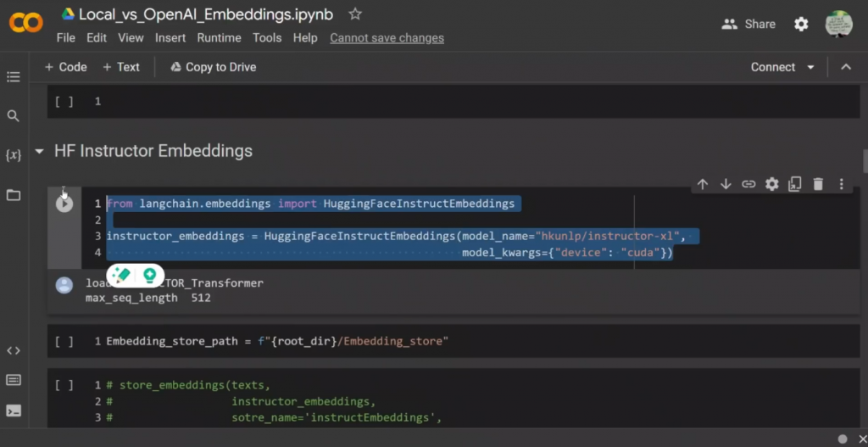Screen dimensions: 868x447
Task: Move the cell down
Action: coord(726,184)
